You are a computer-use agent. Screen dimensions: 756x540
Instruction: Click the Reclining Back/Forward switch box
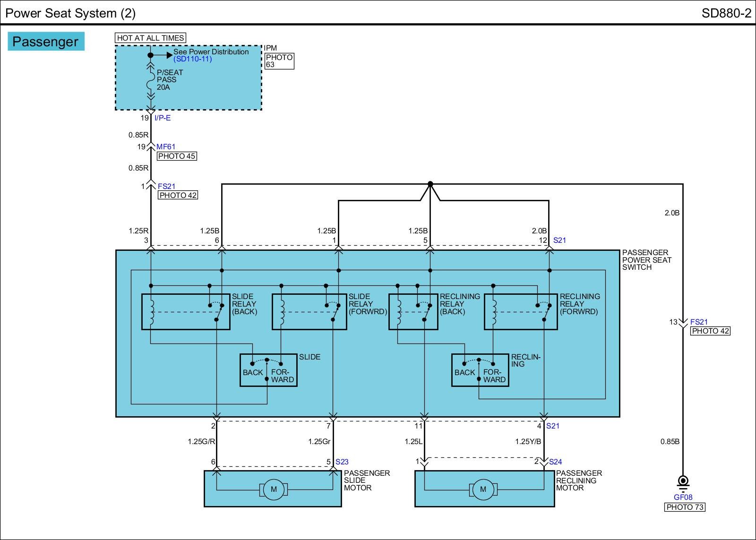pyautogui.click(x=480, y=370)
